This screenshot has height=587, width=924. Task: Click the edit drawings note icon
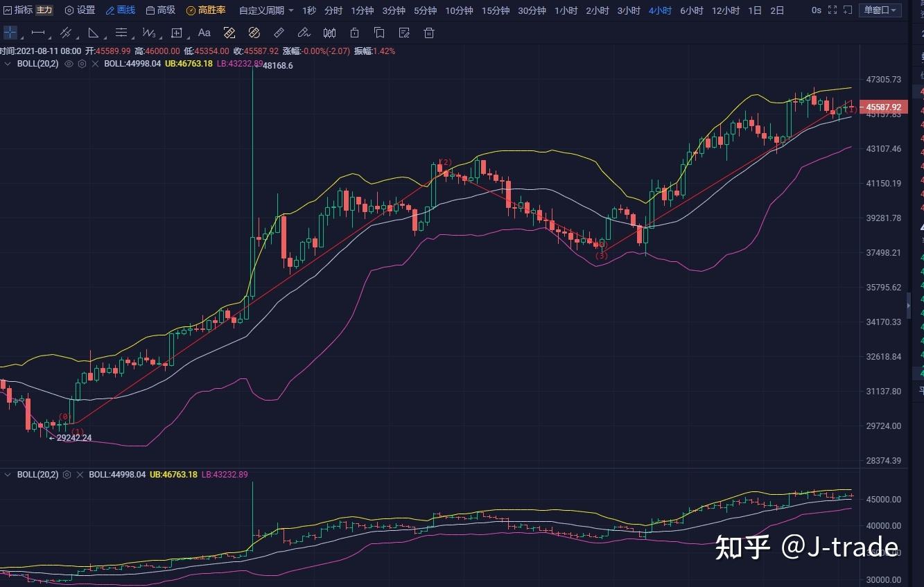(404, 33)
